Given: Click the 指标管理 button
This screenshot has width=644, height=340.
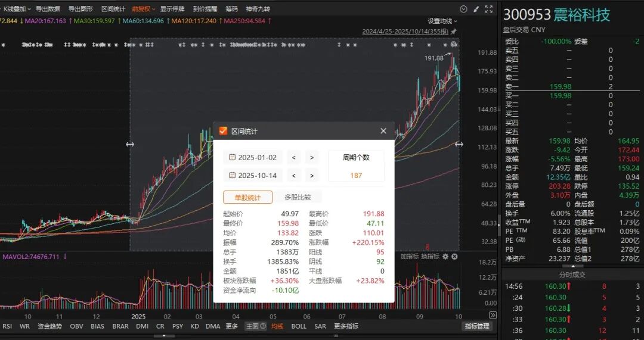Looking at the screenshot, I should pyautogui.click(x=477, y=326).
